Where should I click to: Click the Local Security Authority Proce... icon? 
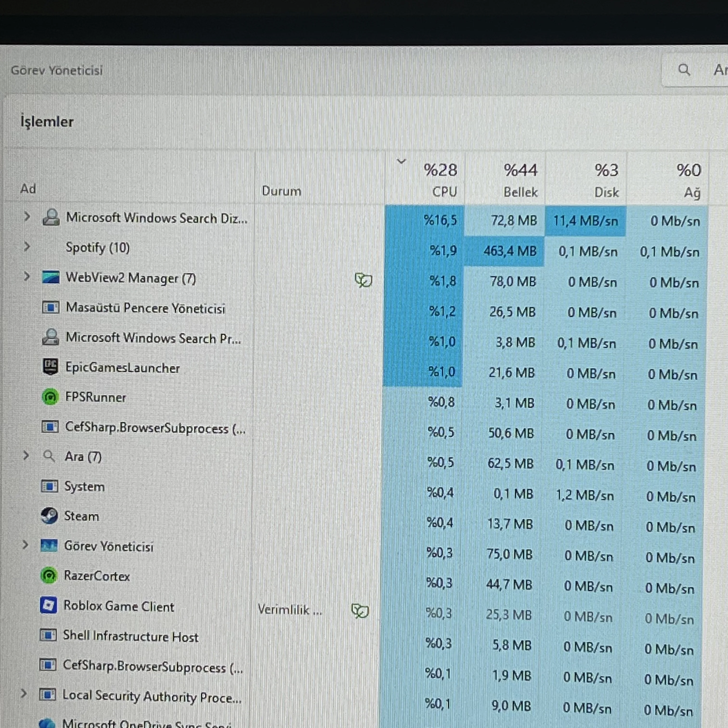pos(47,695)
